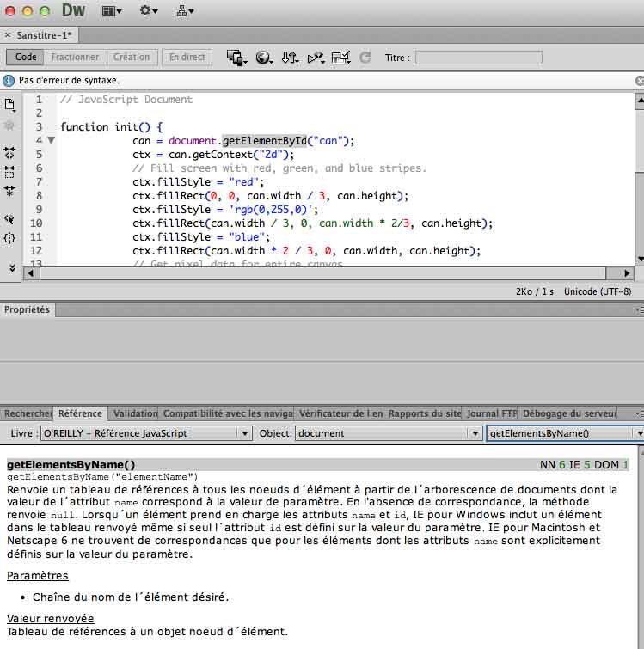Close the Sanstitre-1 document tab

pos(8,35)
